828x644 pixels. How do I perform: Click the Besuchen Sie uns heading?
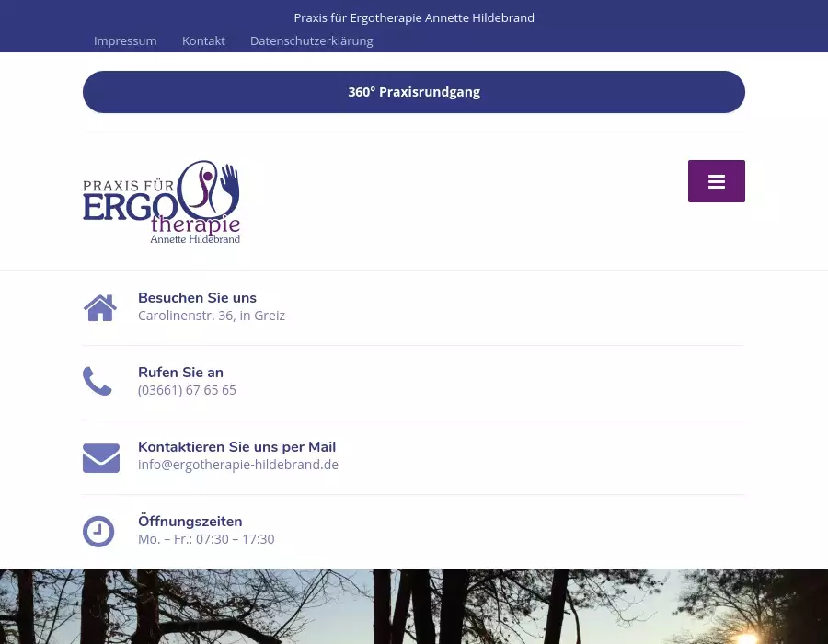(197, 298)
